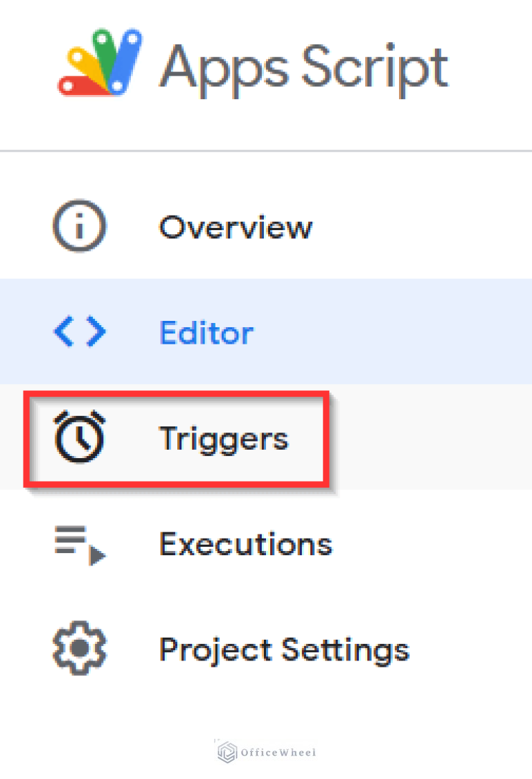The height and width of the screenshot is (779, 532).
Task: Click the Triggers text label
Action: click(x=223, y=437)
